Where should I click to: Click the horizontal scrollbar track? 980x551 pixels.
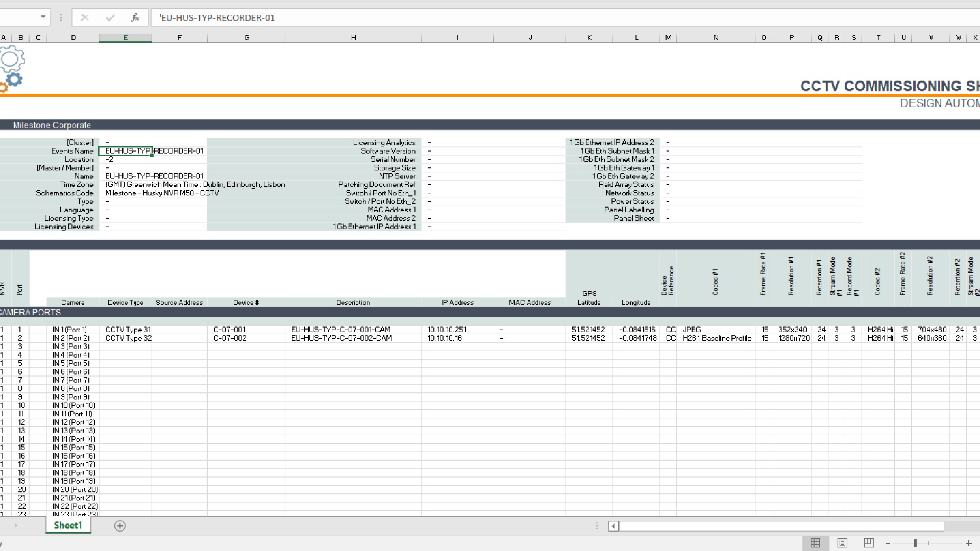781,526
